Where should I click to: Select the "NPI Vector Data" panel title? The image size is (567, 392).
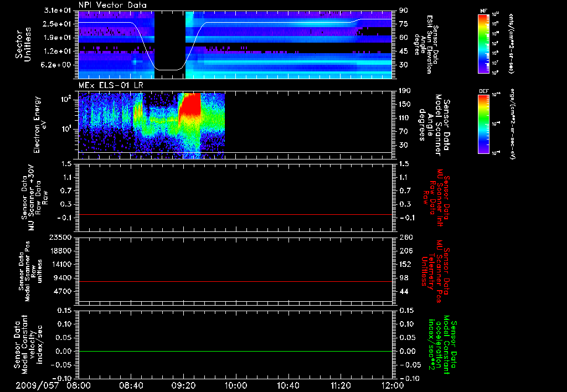click(113, 5)
